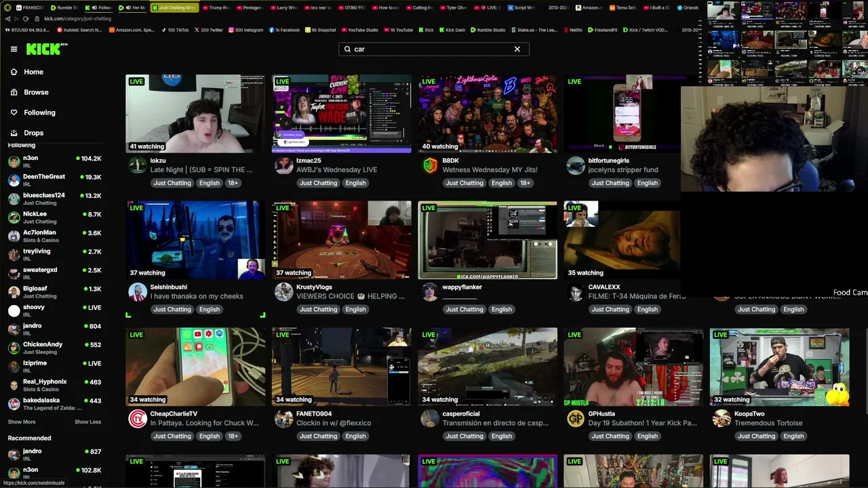868x488 pixels.
Task: Click 'English' tag under GPHustla
Action: 648,436
